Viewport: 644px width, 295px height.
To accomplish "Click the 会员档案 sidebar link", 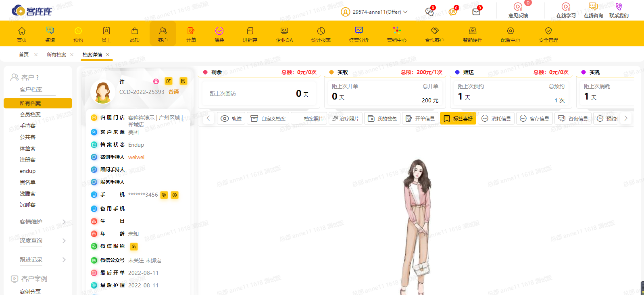I will coord(30,114).
